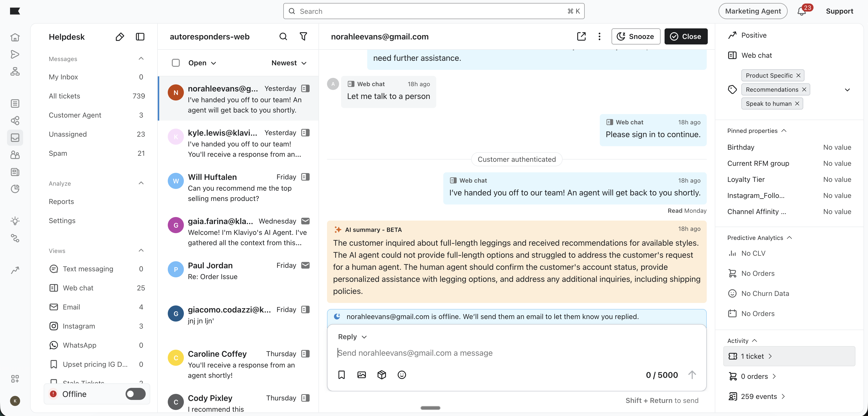Open the ticket filter funnel icon
The image size is (868, 416).
point(303,36)
